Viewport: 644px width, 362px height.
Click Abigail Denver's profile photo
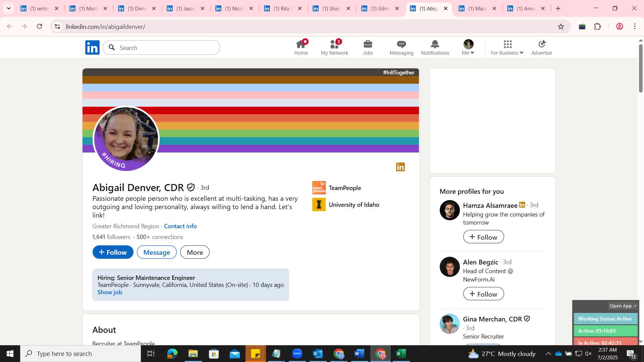click(x=126, y=139)
